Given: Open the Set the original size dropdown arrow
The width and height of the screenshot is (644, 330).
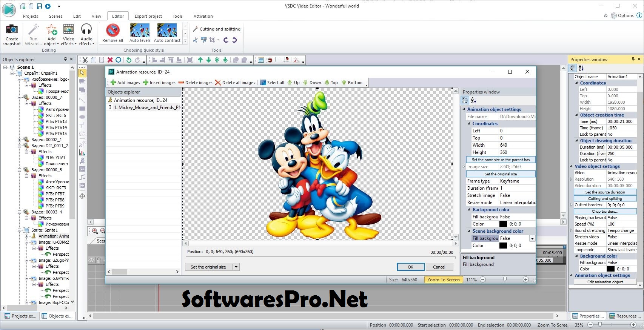Looking at the screenshot, I should coord(236,267).
